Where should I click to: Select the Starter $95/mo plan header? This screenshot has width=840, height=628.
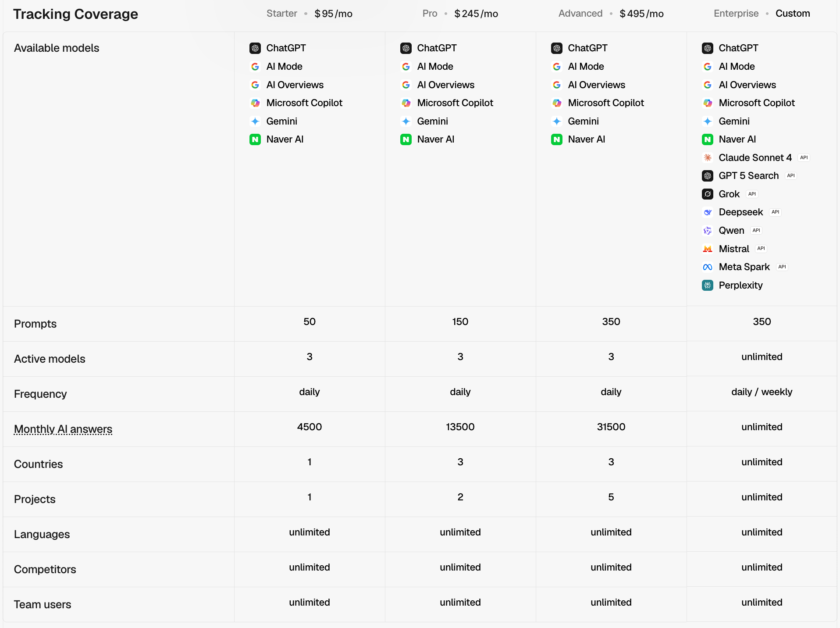point(310,14)
